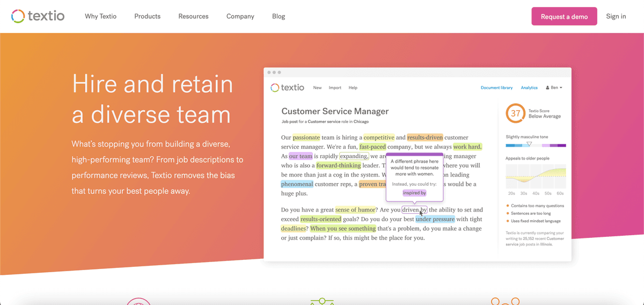Click the highlighted phrase fast-paced

pyautogui.click(x=374, y=147)
